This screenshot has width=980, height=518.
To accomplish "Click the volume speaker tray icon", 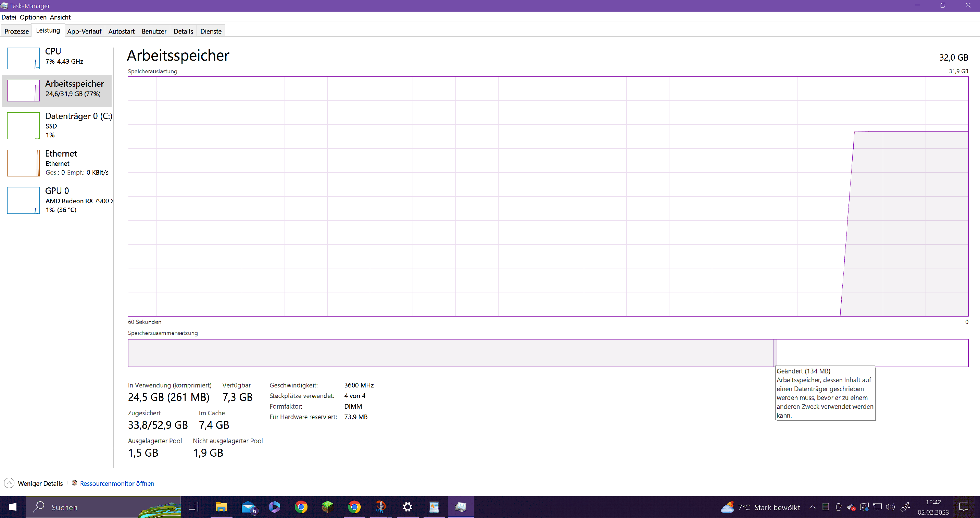I will click(x=890, y=507).
